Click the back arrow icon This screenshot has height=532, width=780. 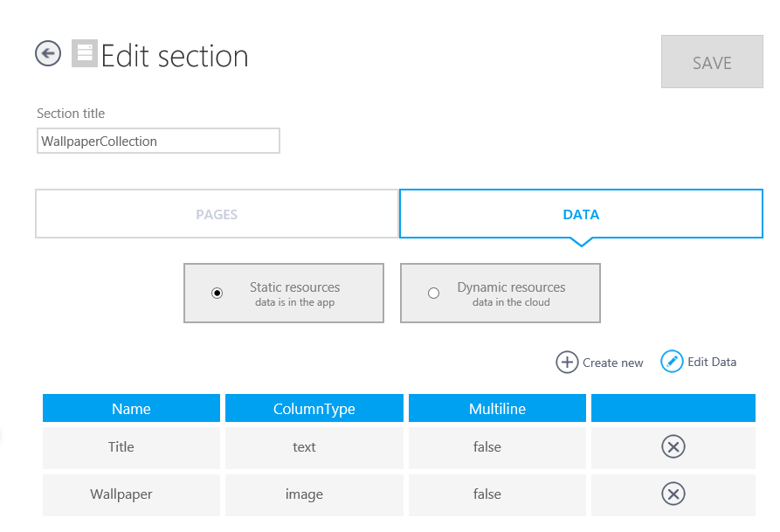tap(48, 54)
